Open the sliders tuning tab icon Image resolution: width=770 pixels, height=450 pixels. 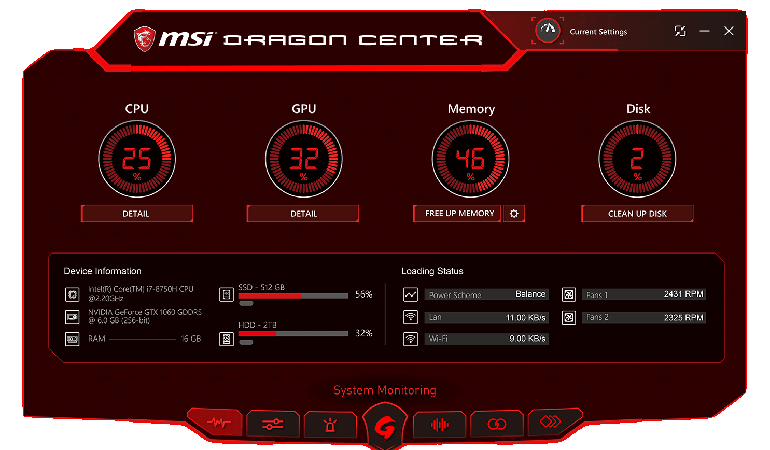coord(273,424)
